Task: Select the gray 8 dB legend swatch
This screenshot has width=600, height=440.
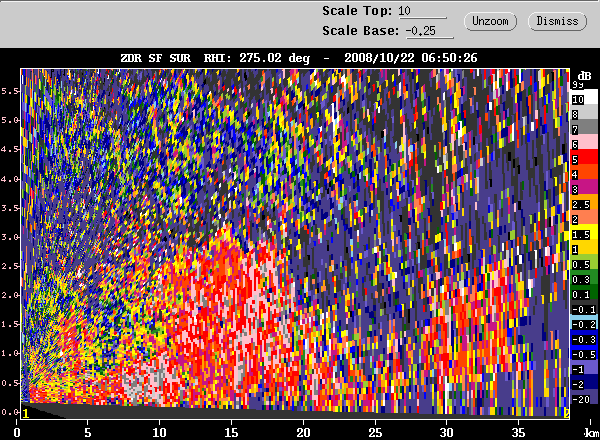Action: click(577, 115)
